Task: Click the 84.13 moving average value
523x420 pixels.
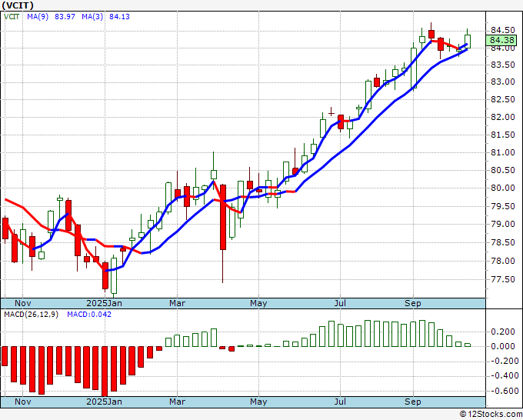Action: [x=119, y=16]
